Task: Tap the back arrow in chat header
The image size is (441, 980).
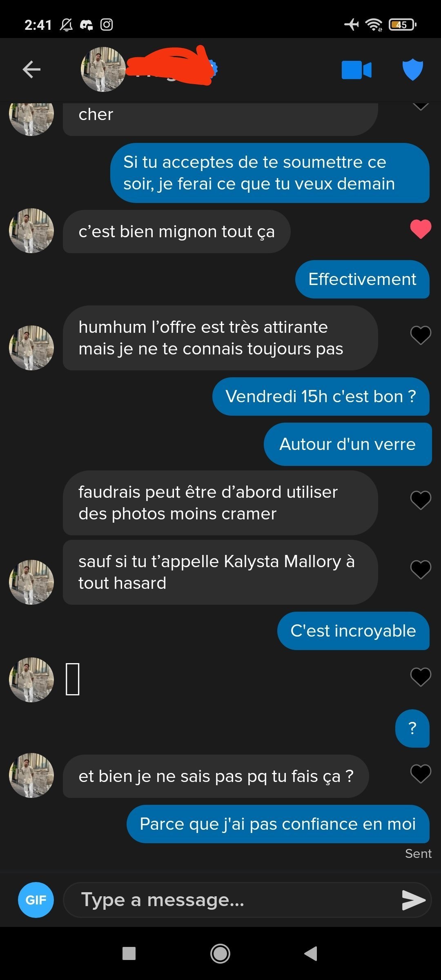Action: (31, 69)
